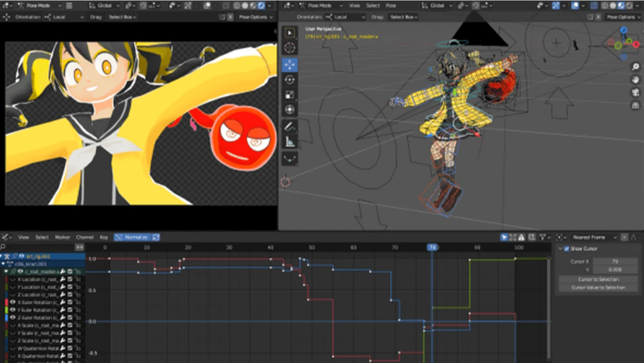Open the Local orientation dropdown in right viewport
The image size is (644, 363).
tap(345, 17)
